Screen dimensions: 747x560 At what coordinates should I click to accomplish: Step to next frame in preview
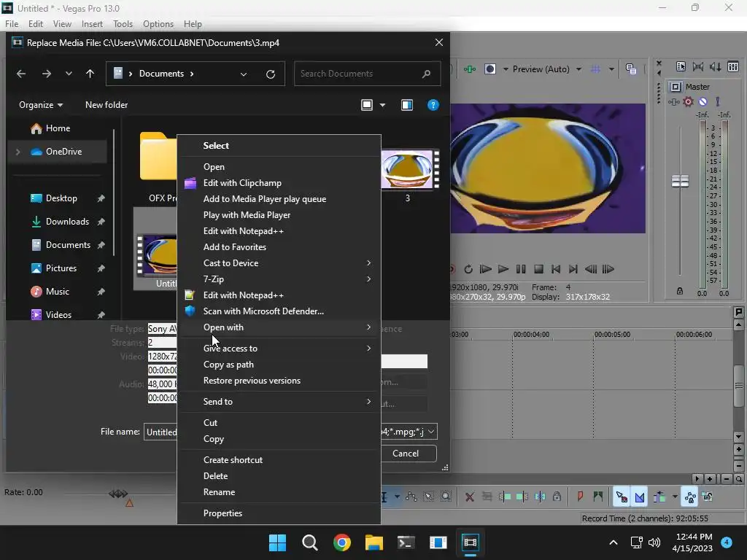click(x=608, y=269)
